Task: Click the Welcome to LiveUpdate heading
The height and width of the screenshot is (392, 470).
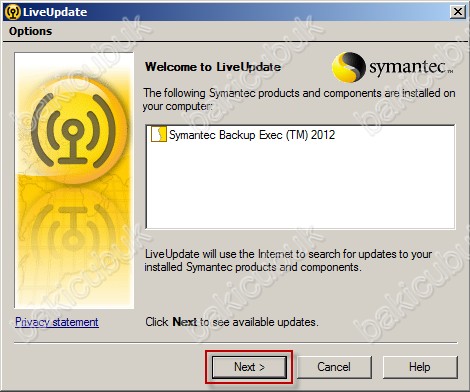Action: [213, 67]
